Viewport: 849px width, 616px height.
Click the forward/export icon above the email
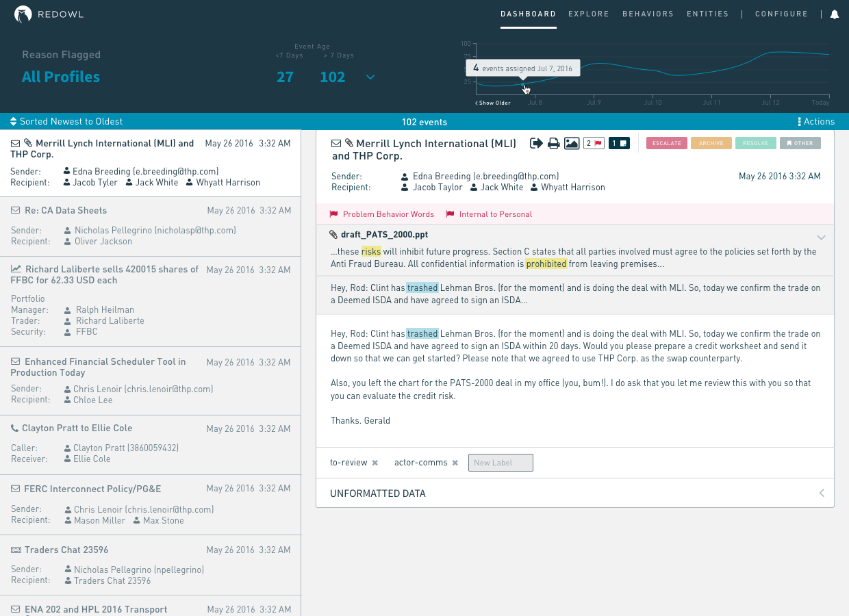(x=537, y=143)
